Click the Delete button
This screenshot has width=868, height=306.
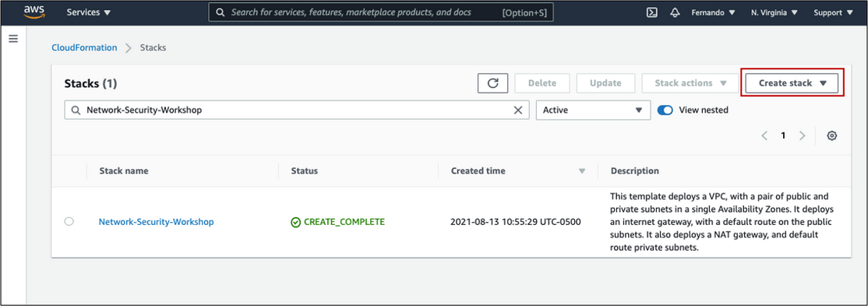tap(542, 83)
